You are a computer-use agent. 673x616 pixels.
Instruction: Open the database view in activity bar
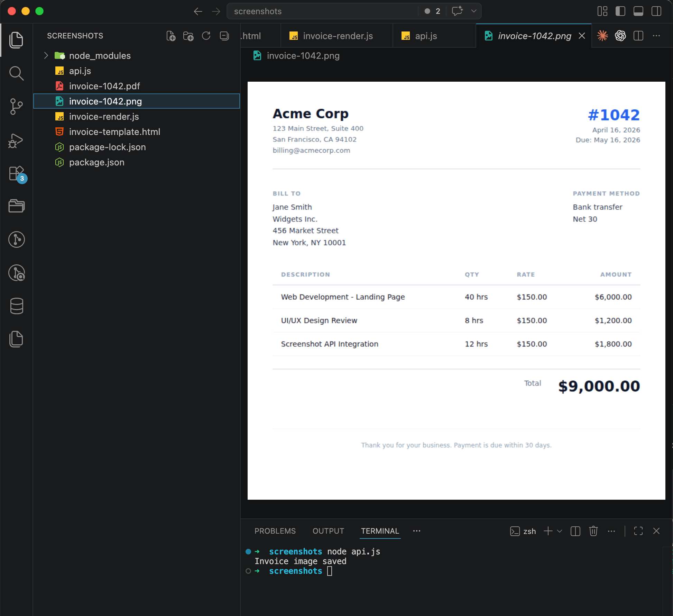coord(16,306)
